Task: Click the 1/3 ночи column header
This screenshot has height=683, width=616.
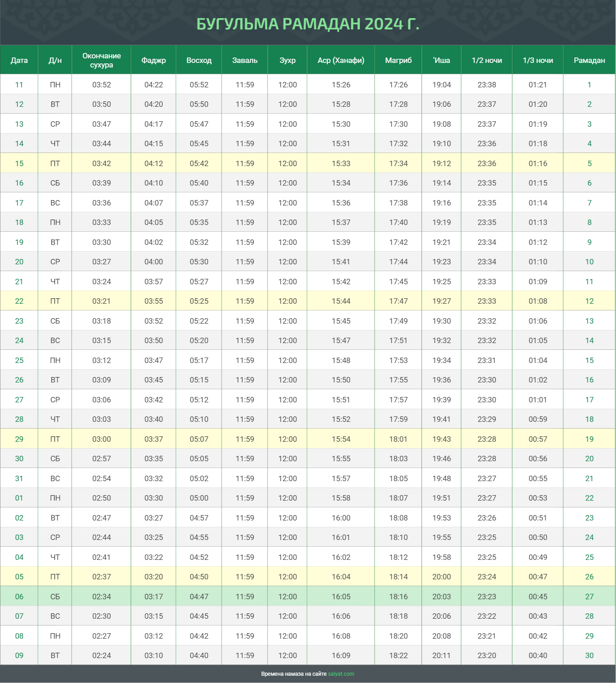Action: pos(538,60)
